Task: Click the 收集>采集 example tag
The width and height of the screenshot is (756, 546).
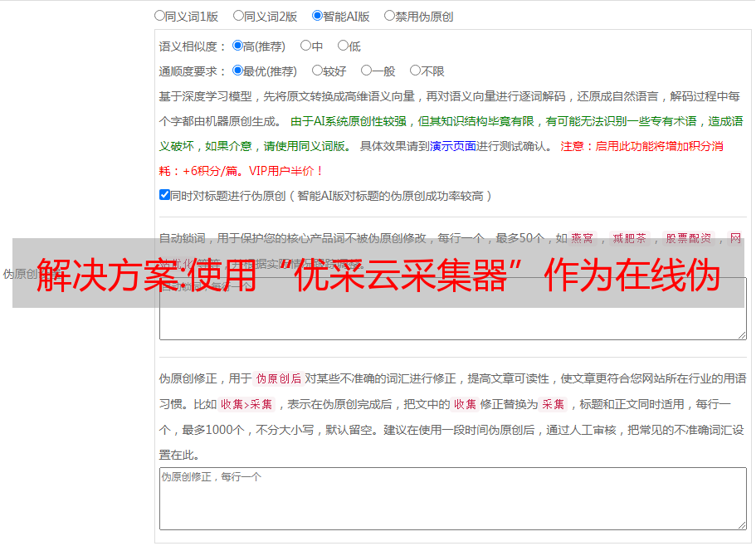Action: 246,404
